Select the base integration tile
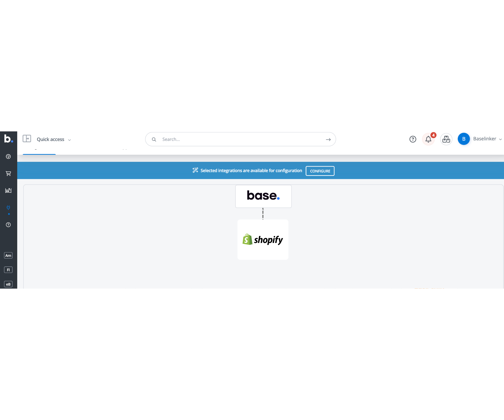The width and height of the screenshot is (504, 420). coord(263,196)
